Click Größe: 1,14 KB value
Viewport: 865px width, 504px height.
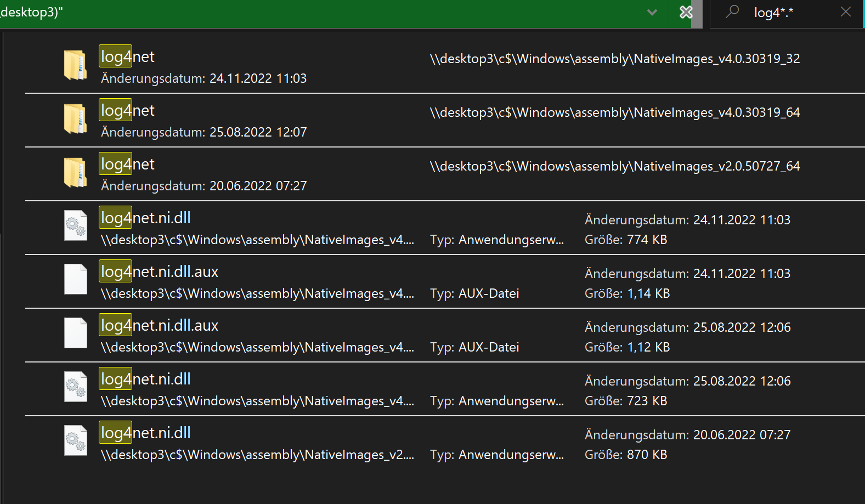pos(627,293)
